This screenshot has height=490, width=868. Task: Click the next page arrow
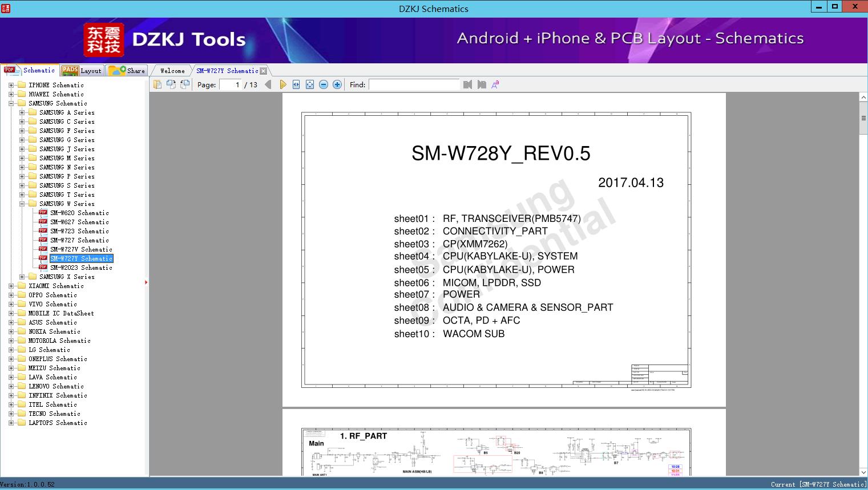(x=282, y=84)
